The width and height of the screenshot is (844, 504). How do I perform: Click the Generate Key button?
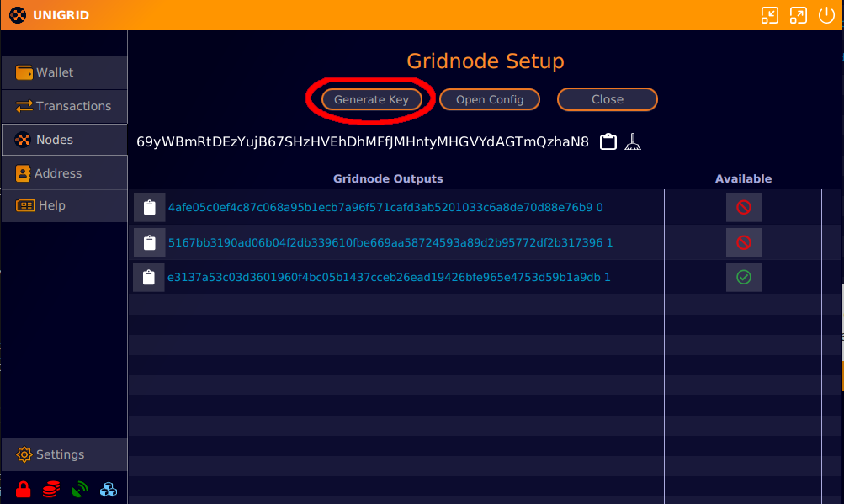tap(371, 99)
